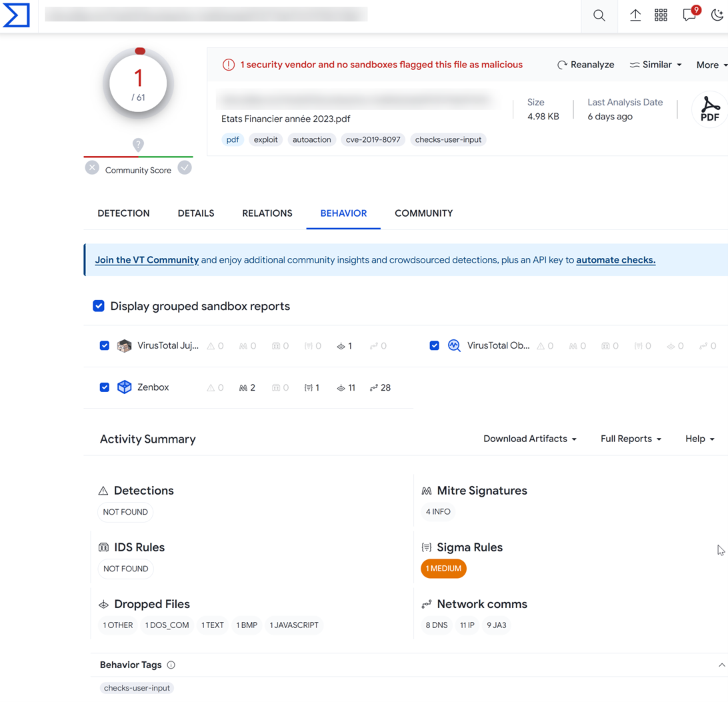Open Full Reports dropdown
The height and width of the screenshot is (702, 728).
631,439
